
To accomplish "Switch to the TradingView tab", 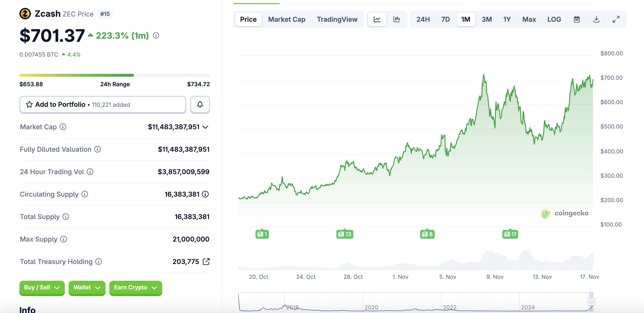I will [337, 19].
